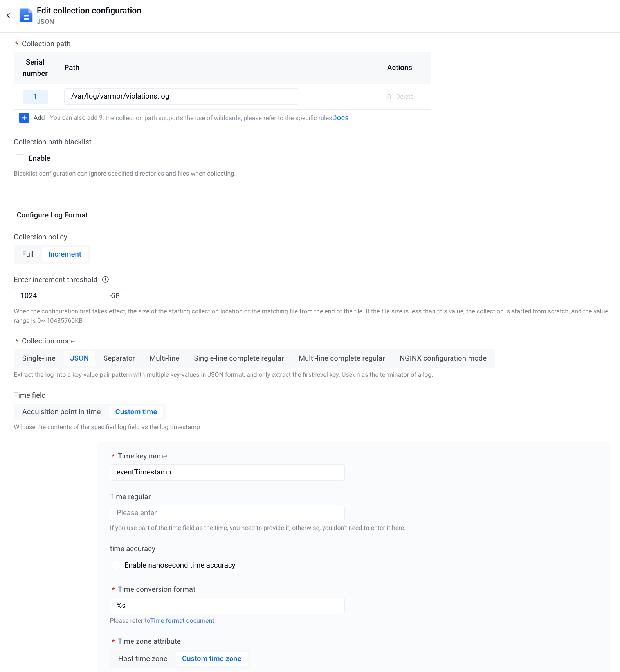The height and width of the screenshot is (672, 620).
Task: Click the JSON document icon in header
Action: [26, 16]
